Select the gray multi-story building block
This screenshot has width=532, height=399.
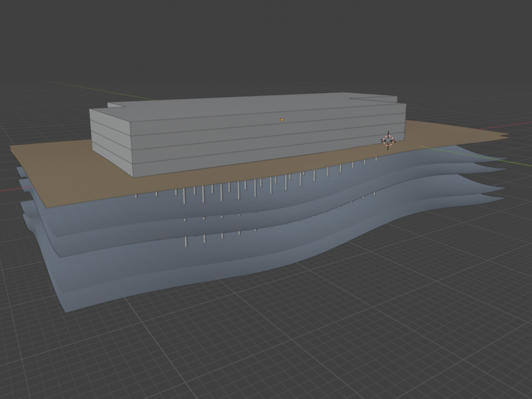247,134
